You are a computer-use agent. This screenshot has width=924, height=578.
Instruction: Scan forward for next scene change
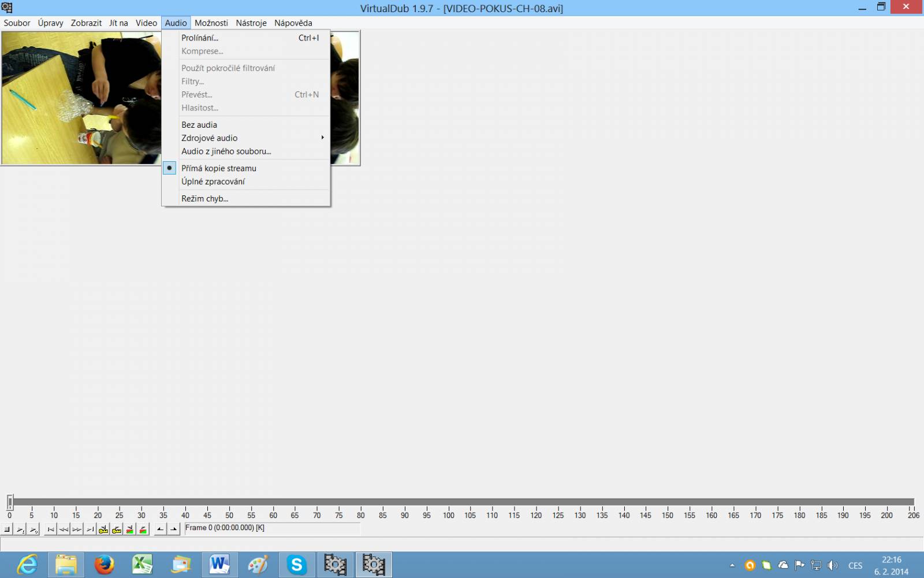(144, 529)
